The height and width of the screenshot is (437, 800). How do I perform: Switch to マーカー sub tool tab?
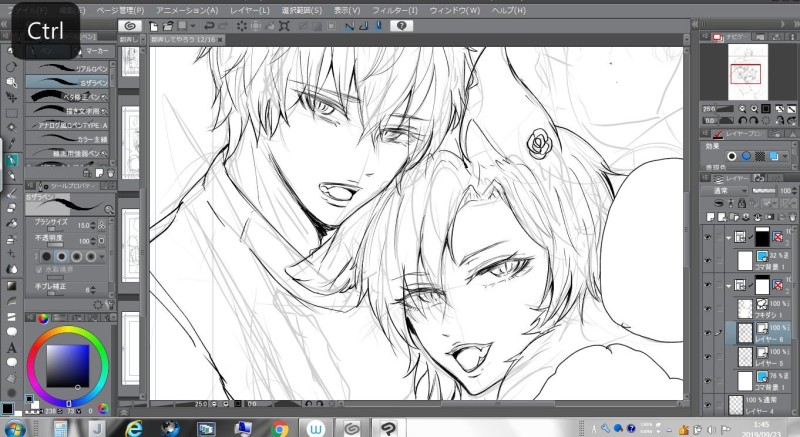tap(96, 50)
